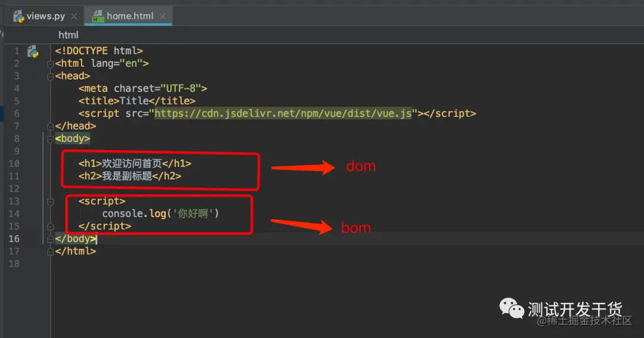
Task: Collapse the head tag fold on line 3
Action: pos(50,76)
